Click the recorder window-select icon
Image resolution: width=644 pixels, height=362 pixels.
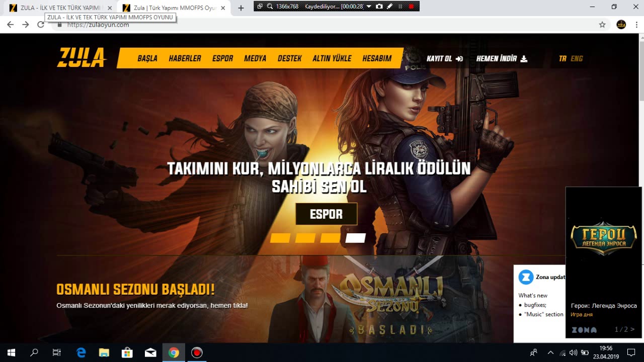tap(260, 6)
